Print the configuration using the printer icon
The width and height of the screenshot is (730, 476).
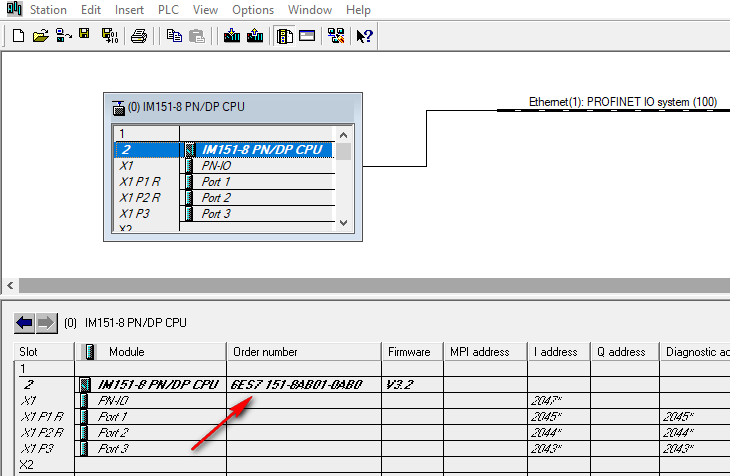pos(139,36)
